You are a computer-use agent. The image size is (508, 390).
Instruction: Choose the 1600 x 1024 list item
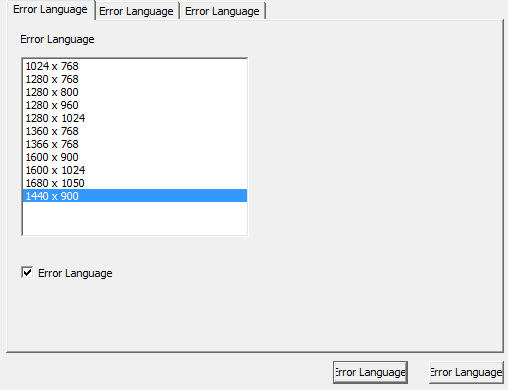pyautogui.click(x=135, y=170)
